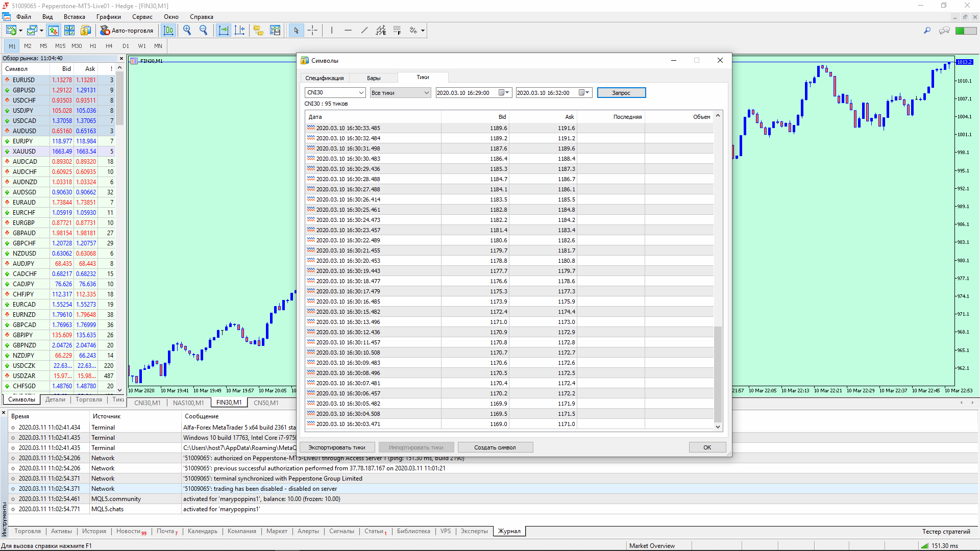Screen dimensions: 980x551
Task: Open the end date calendar dropdown
Action: [584, 92]
